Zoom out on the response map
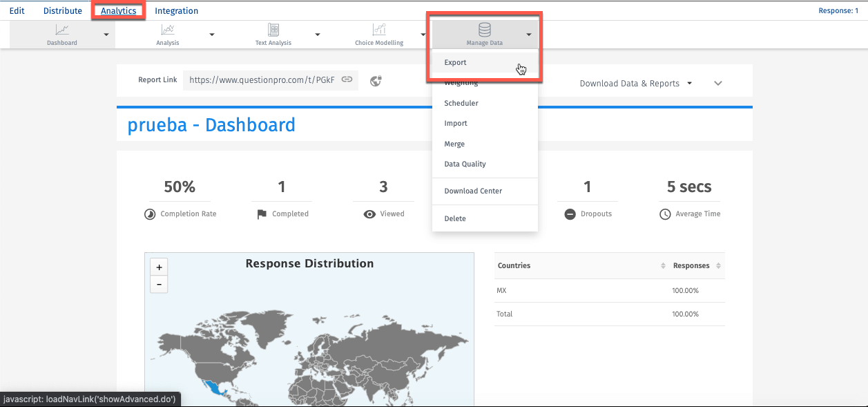This screenshot has width=868, height=407. point(159,284)
